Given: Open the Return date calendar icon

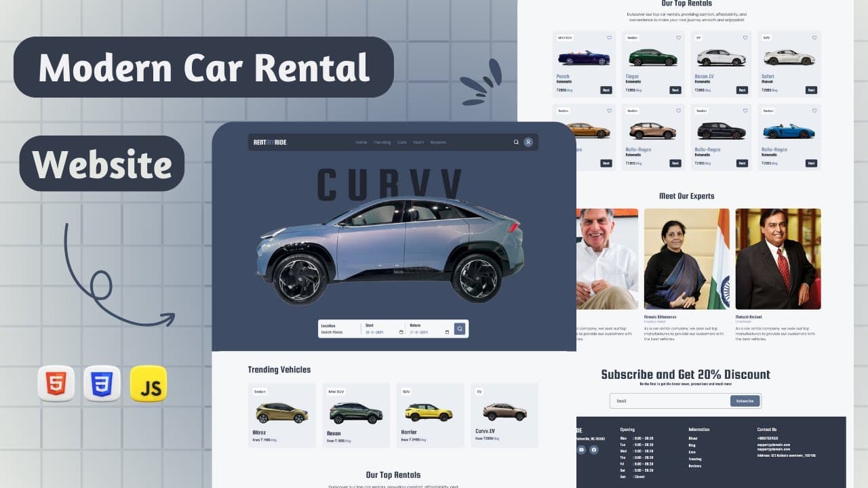Looking at the screenshot, I should 446,331.
